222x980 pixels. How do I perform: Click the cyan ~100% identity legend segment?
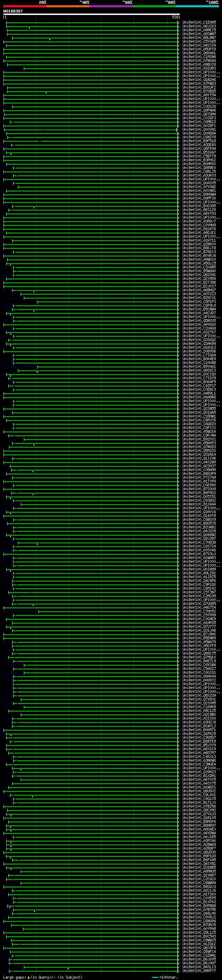pos(197,6)
